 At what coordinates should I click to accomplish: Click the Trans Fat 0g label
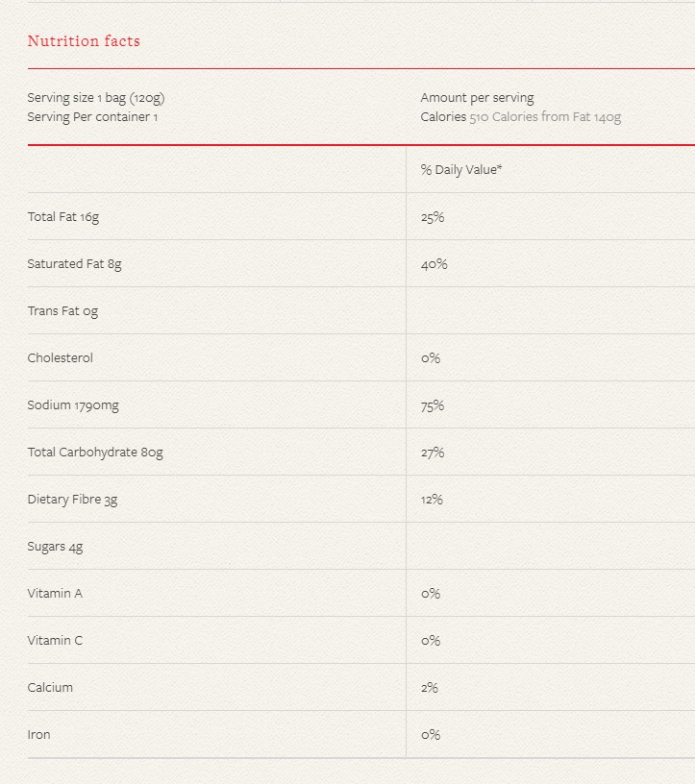click(62, 311)
